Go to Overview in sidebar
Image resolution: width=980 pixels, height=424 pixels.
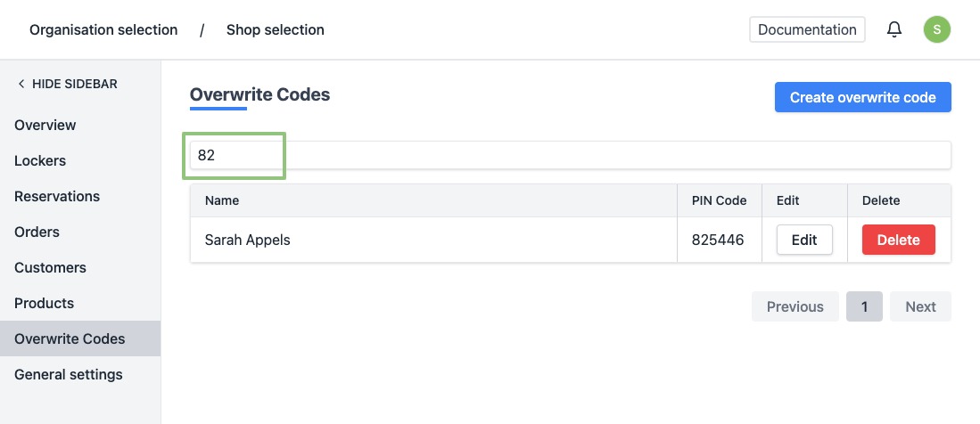tap(45, 125)
